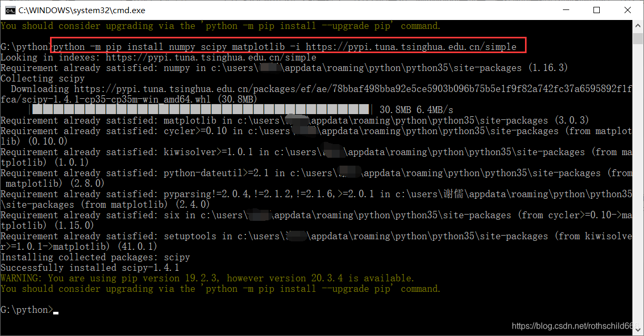
Task: Click the scrollbar up arrow
Action: [x=638, y=26]
